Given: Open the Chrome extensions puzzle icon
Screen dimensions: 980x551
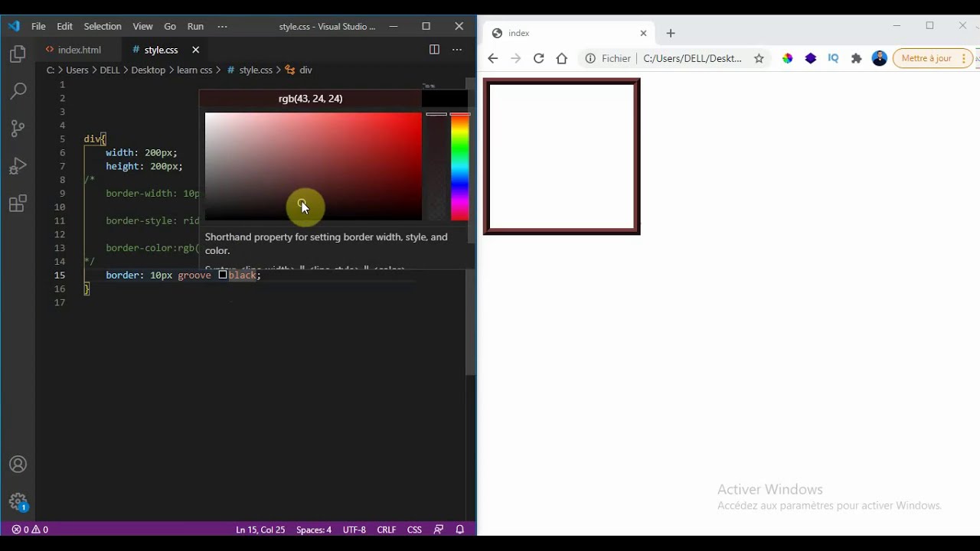Looking at the screenshot, I should 857,58.
